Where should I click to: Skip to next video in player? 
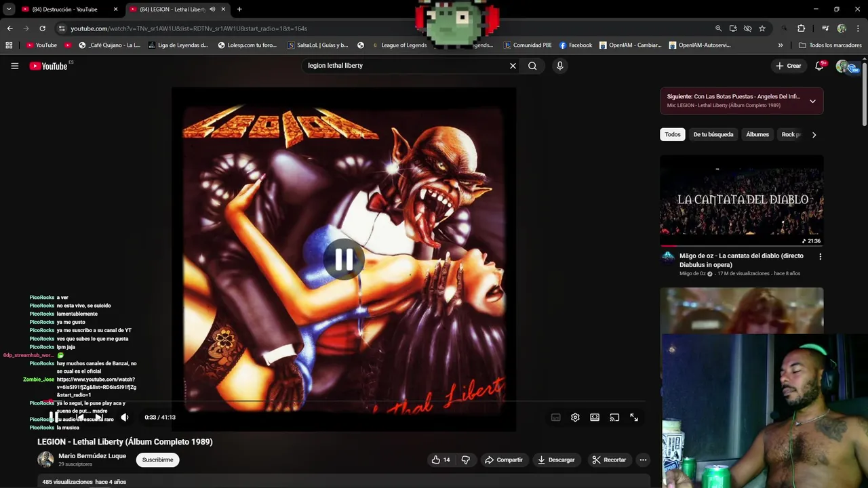tap(98, 418)
